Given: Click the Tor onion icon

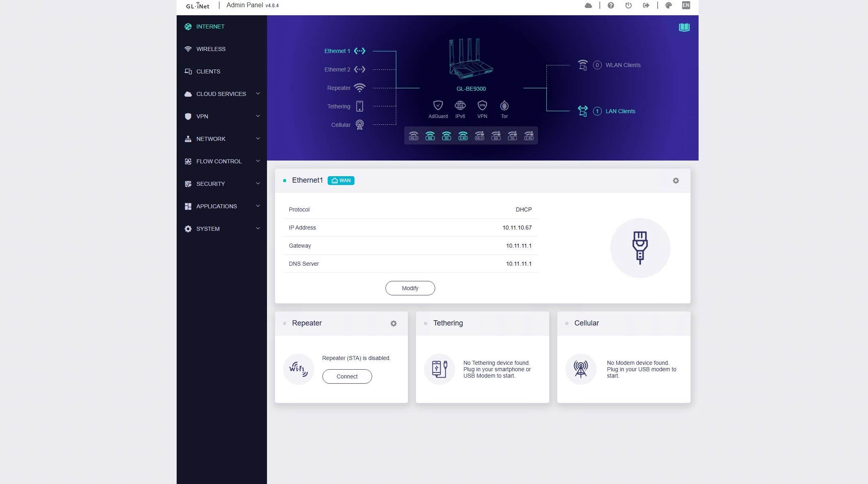Looking at the screenshot, I should coord(504,106).
